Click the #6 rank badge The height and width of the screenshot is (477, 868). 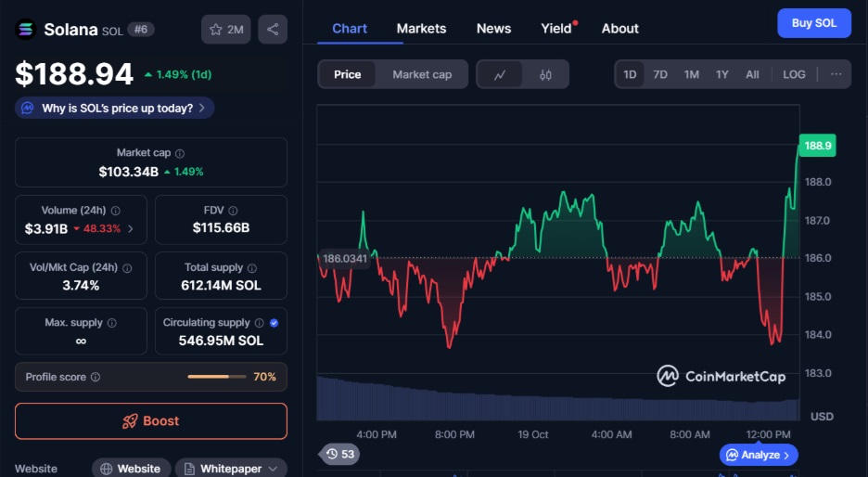pyautogui.click(x=141, y=30)
